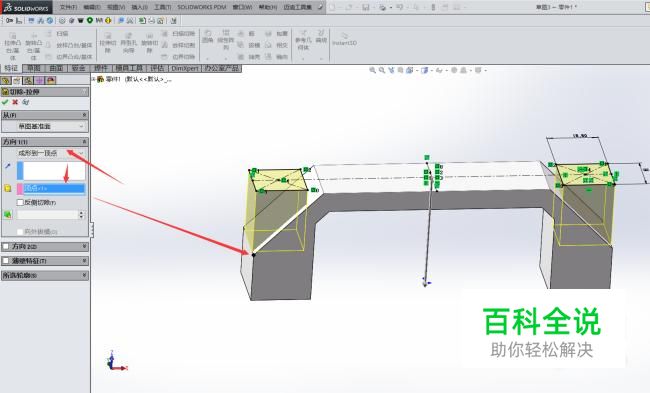Click the green checkmark OK in Cut-Extrude panel

click(5, 102)
